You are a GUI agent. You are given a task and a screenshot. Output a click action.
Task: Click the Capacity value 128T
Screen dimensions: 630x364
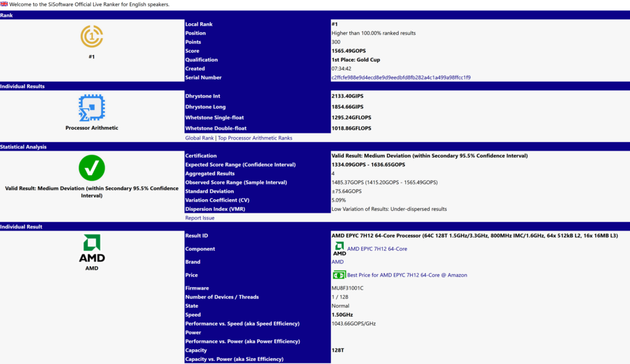click(x=338, y=350)
